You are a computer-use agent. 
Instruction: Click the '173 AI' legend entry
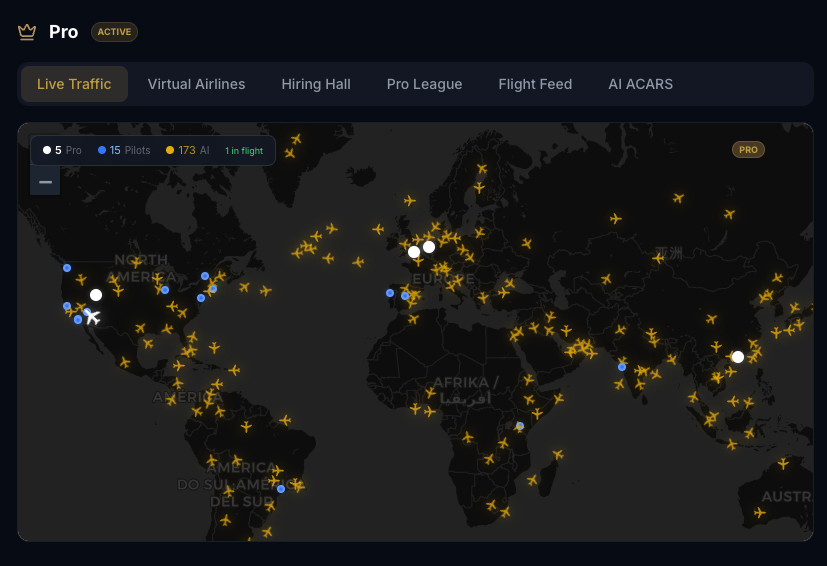pyautogui.click(x=188, y=150)
